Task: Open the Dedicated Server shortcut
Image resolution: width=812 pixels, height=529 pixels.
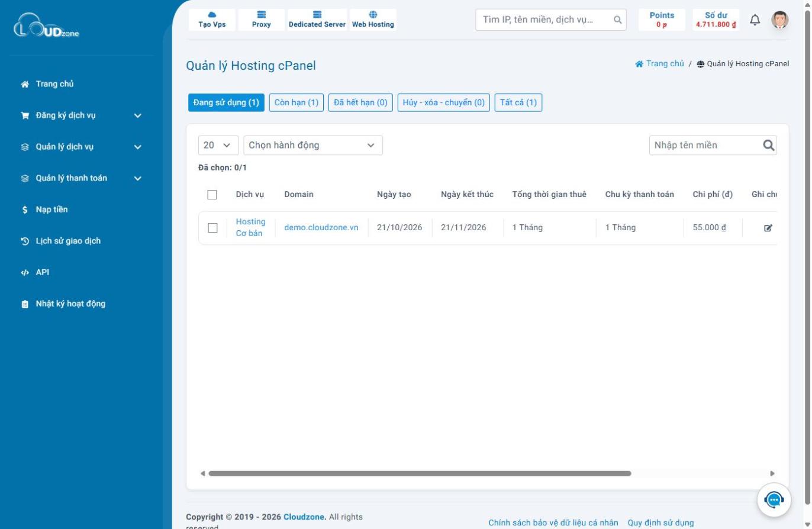Action: pos(317,20)
